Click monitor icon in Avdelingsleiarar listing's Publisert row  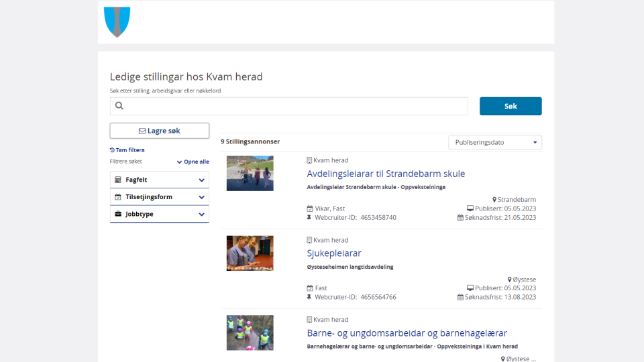[470, 208]
